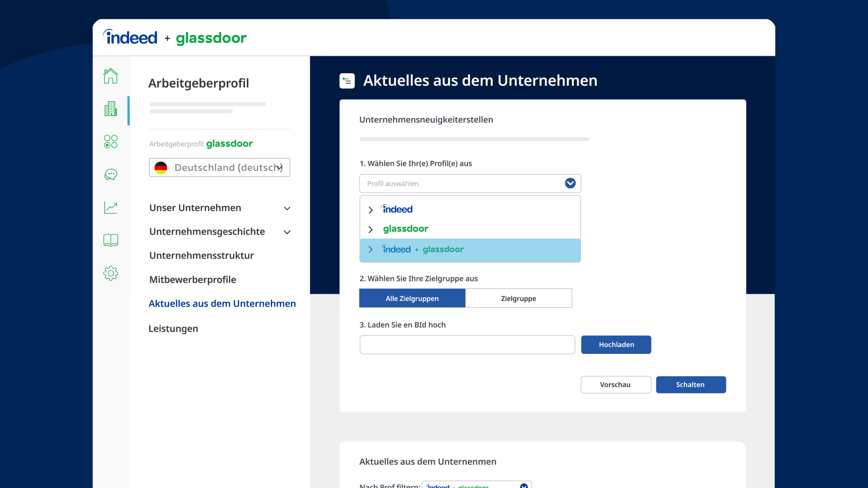Click the German flag icon
Viewport: 868px width, 488px height.
tap(161, 168)
